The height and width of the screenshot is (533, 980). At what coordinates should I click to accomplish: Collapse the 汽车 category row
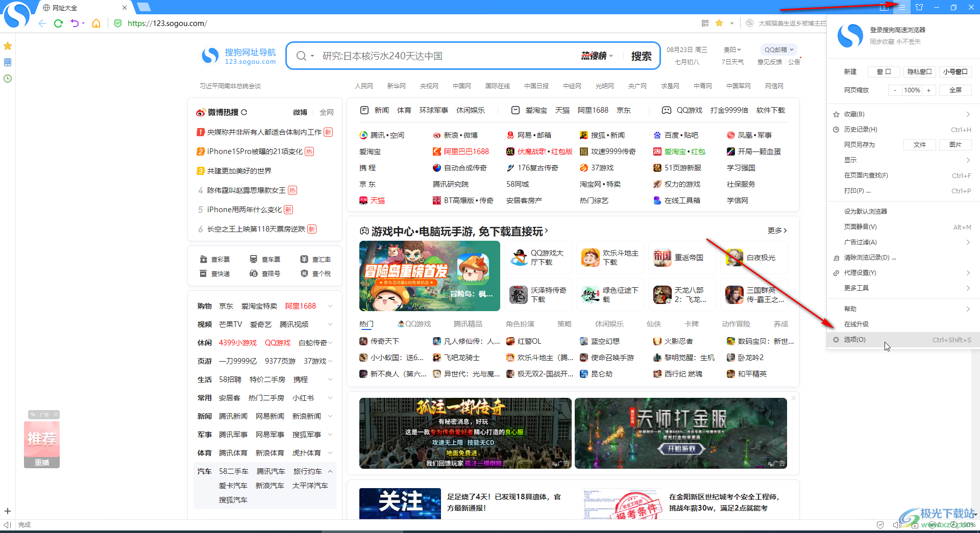330,471
